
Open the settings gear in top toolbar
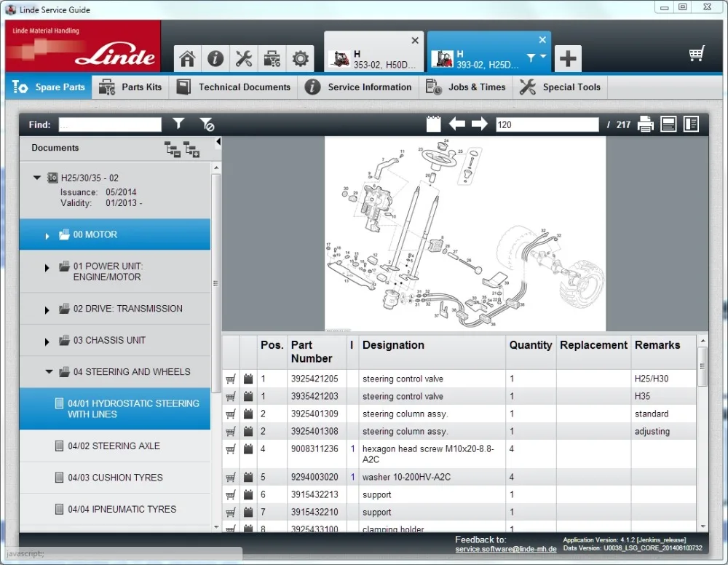tap(300, 59)
